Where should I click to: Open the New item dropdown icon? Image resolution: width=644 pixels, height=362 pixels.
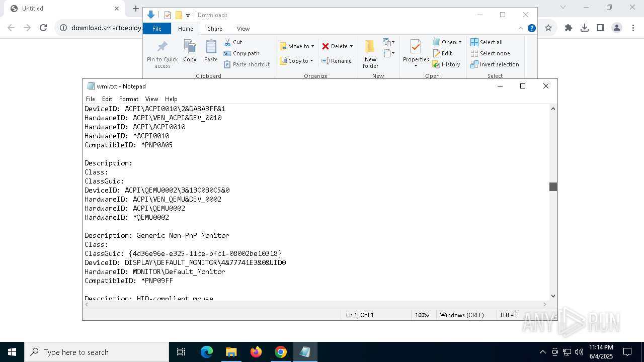[x=389, y=42]
